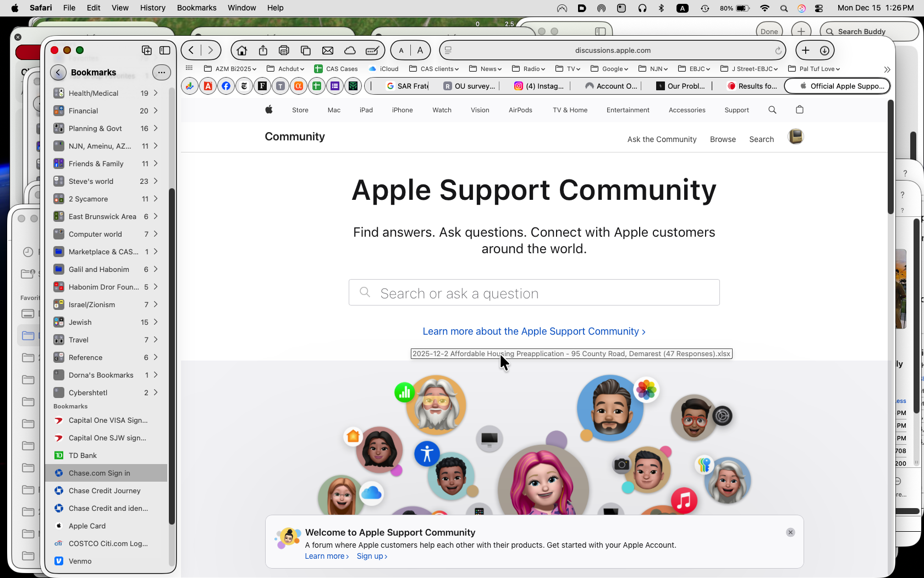Screen dimensions: 924x578
Task: Open the File menu in the menu bar
Action: coord(69,8)
